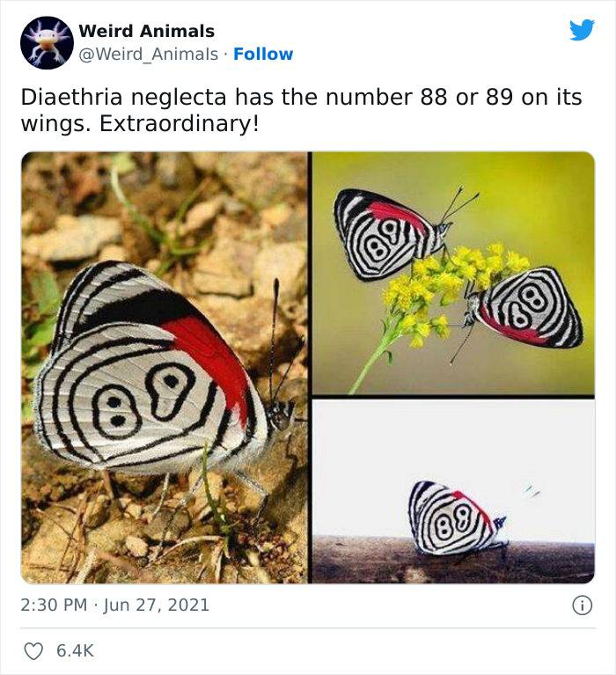Image resolution: width=616 pixels, height=675 pixels.
Task: Follow the Weird Animals account
Action: click(x=263, y=55)
